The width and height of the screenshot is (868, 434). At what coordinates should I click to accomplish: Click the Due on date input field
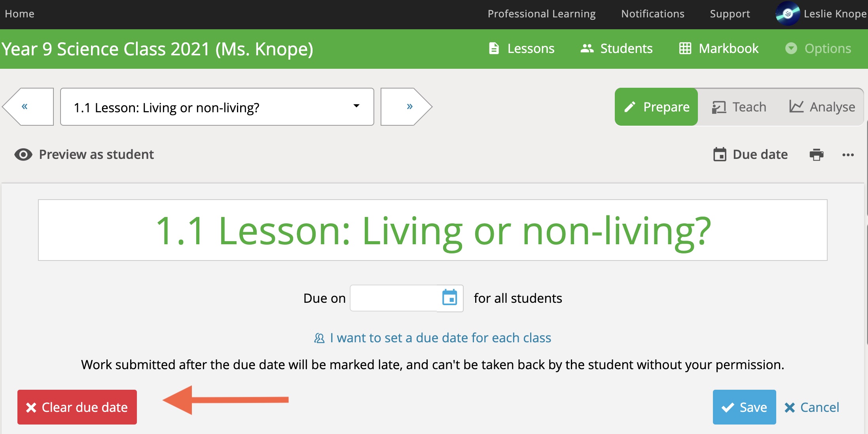click(394, 298)
